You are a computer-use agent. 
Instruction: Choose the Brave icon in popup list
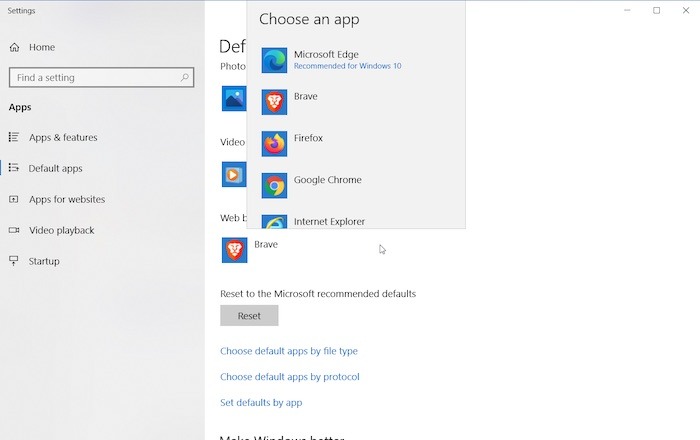pos(274,102)
